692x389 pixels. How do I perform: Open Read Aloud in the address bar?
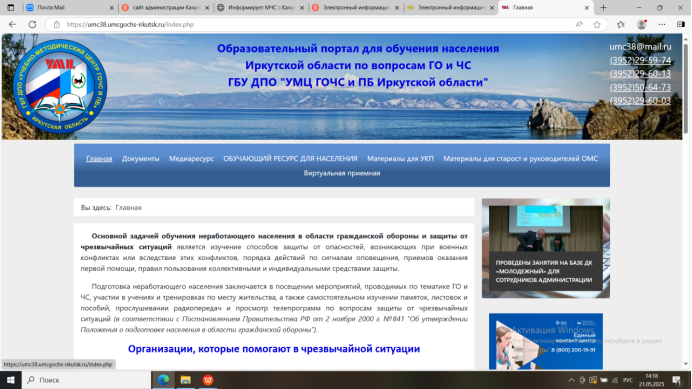coord(579,25)
